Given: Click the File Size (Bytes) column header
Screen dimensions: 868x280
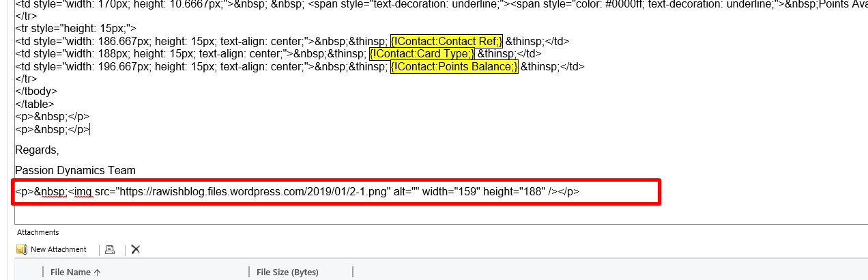Looking at the screenshot, I should pyautogui.click(x=287, y=272).
